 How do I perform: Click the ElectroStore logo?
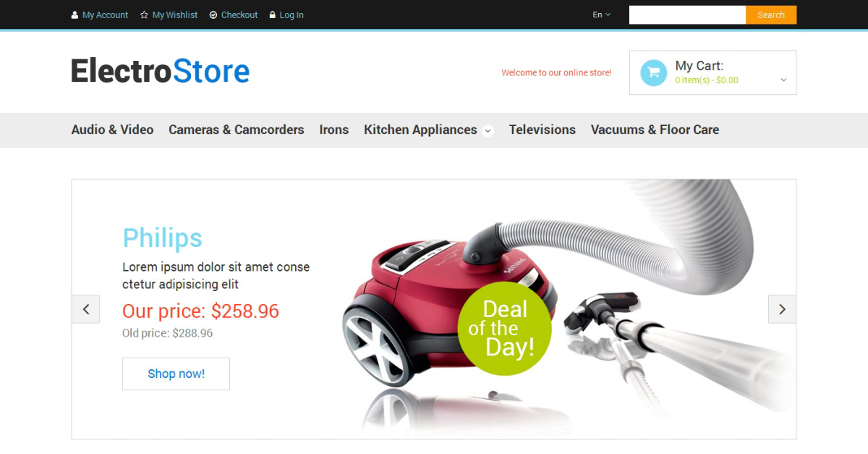tap(161, 71)
